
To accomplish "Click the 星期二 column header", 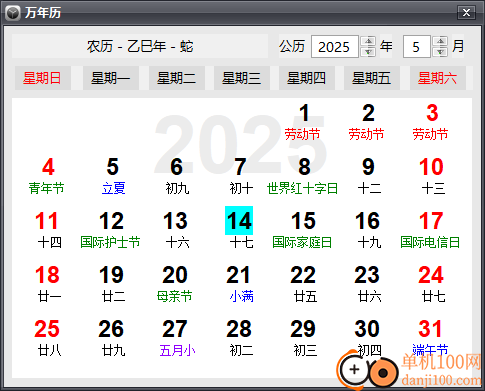I will [177, 78].
